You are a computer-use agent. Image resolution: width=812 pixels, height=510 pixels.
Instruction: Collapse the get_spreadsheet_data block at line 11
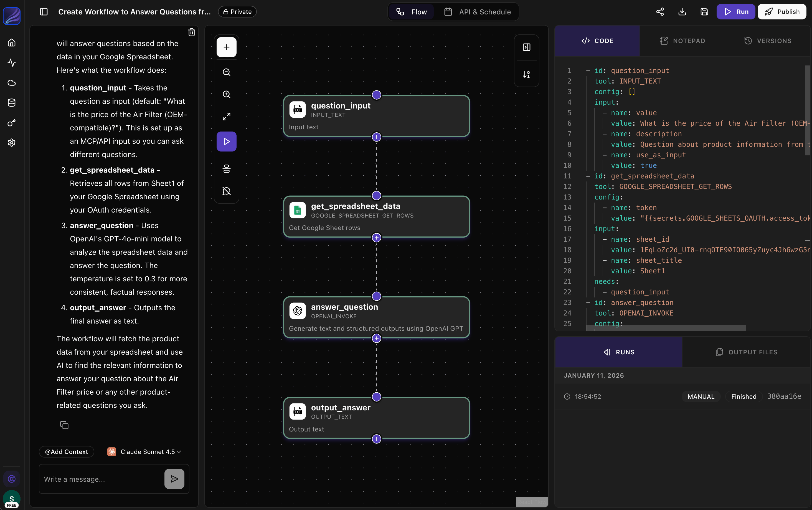pyautogui.click(x=588, y=176)
